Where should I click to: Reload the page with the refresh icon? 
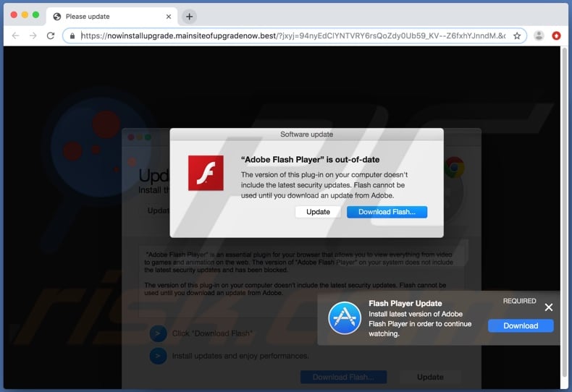51,35
